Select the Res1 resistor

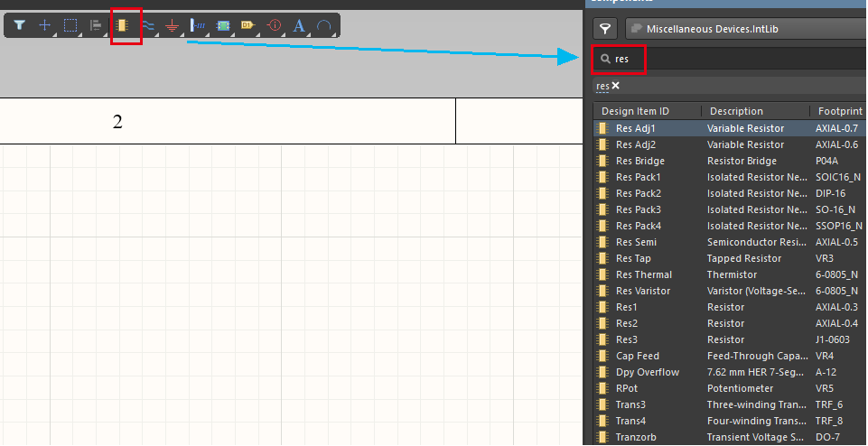(x=731, y=307)
